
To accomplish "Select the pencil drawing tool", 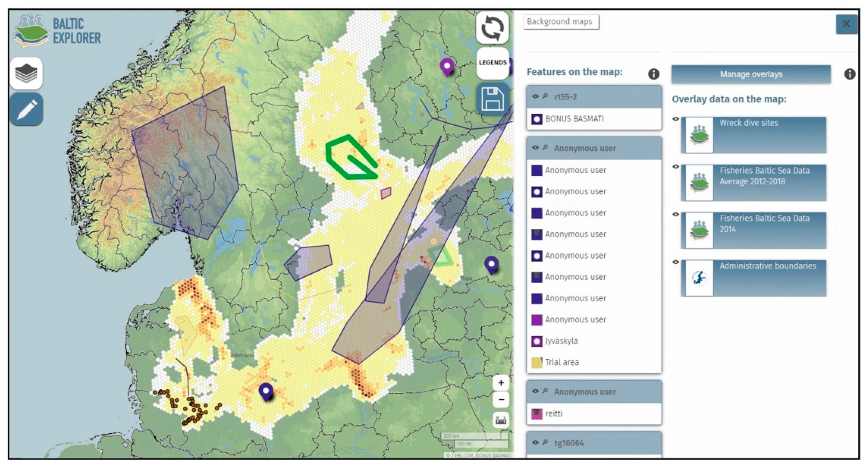I will (26, 109).
